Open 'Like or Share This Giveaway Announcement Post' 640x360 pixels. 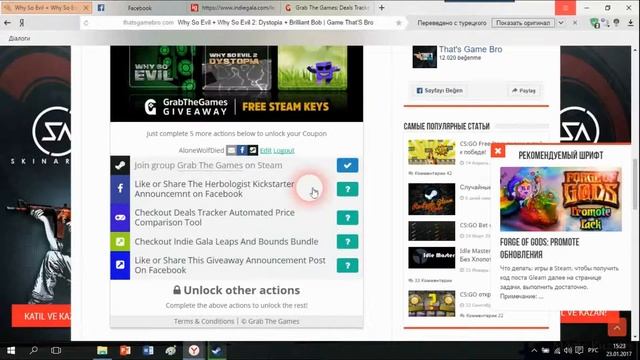(x=230, y=265)
